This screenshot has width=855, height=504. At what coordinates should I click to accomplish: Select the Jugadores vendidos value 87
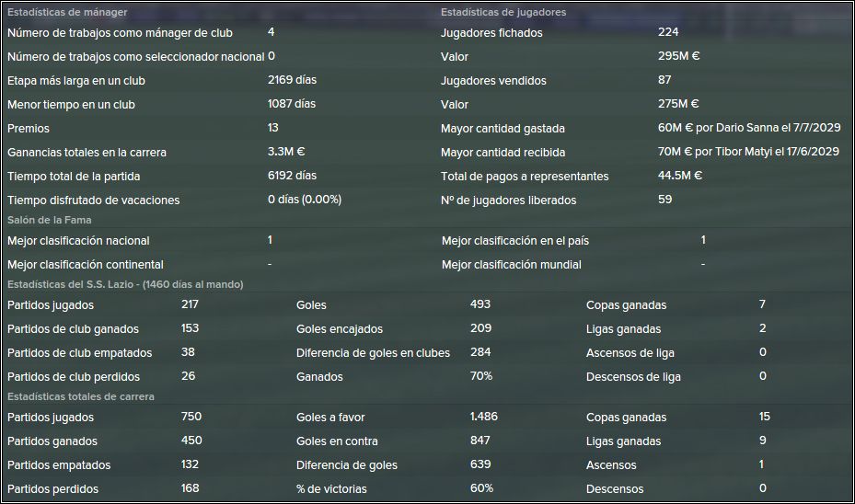click(664, 80)
